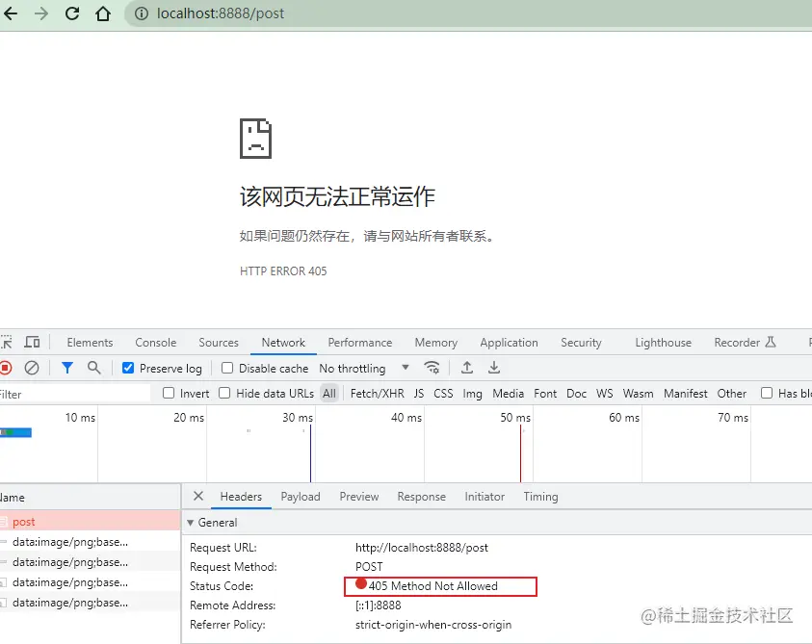Check the Invert filter checkbox

pyautogui.click(x=169, y=393)
